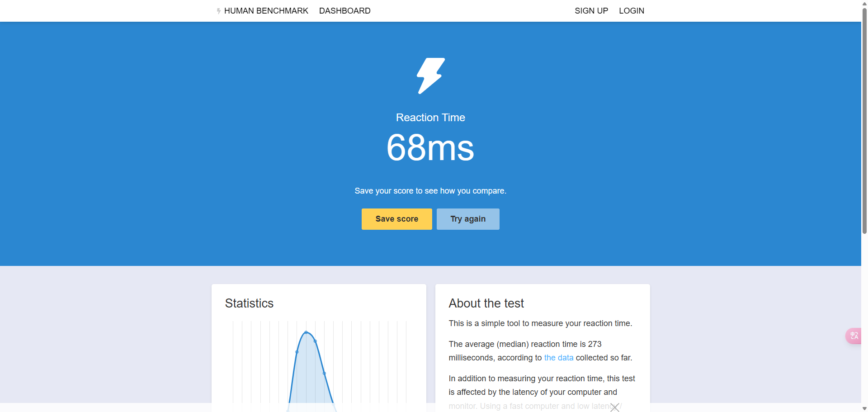
Task: Click the LOGIN link
Action: click(631, 11)
